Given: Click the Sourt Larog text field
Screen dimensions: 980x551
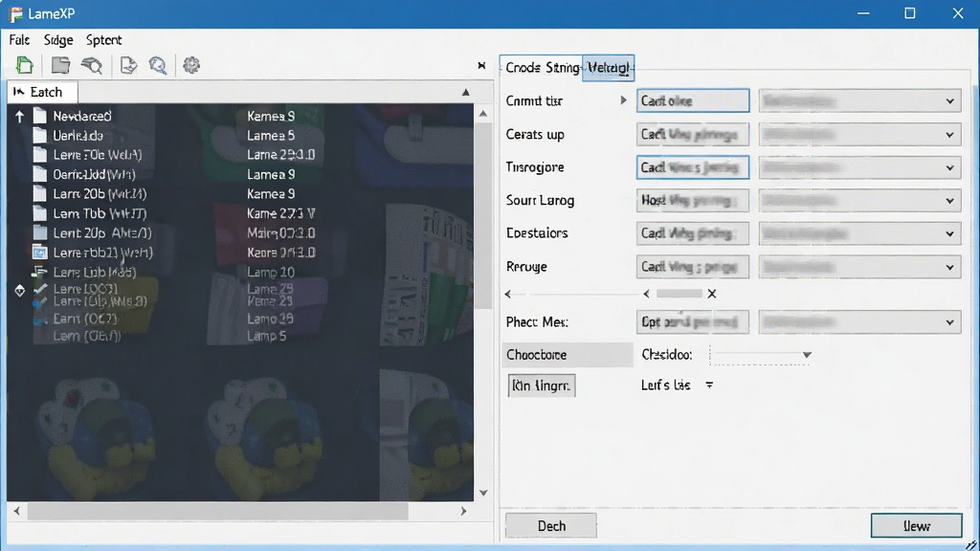Looking at the screenshot, I should click(693, 201).
